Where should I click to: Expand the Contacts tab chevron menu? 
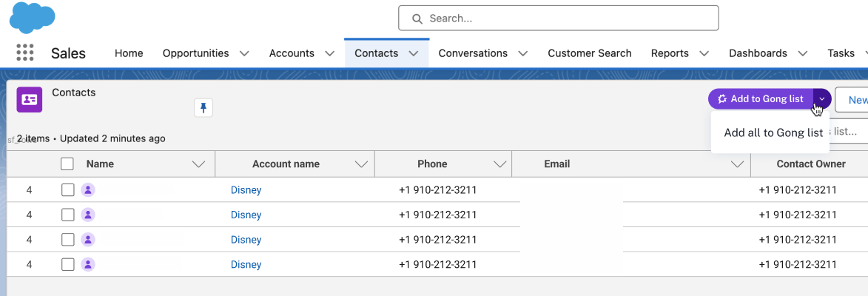[x=414, y=54]
